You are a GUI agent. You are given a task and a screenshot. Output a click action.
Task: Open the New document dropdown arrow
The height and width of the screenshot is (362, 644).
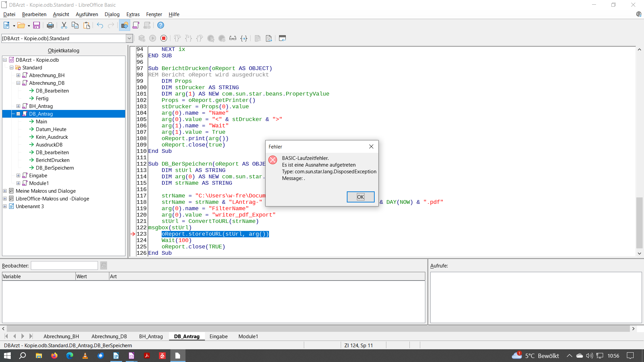14,25
